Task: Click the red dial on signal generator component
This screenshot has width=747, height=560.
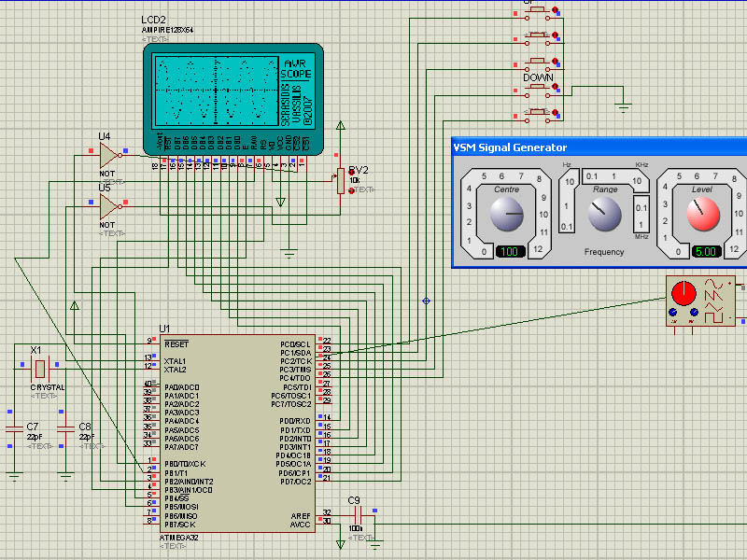Action: coord(684,294)
